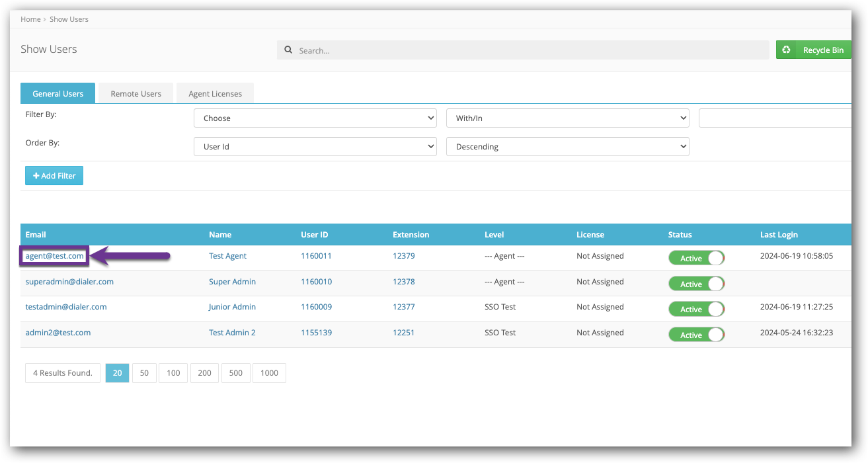868x463 pixels.
Task: Expand the 'With/In' dropdown
Action: point(568,118)
